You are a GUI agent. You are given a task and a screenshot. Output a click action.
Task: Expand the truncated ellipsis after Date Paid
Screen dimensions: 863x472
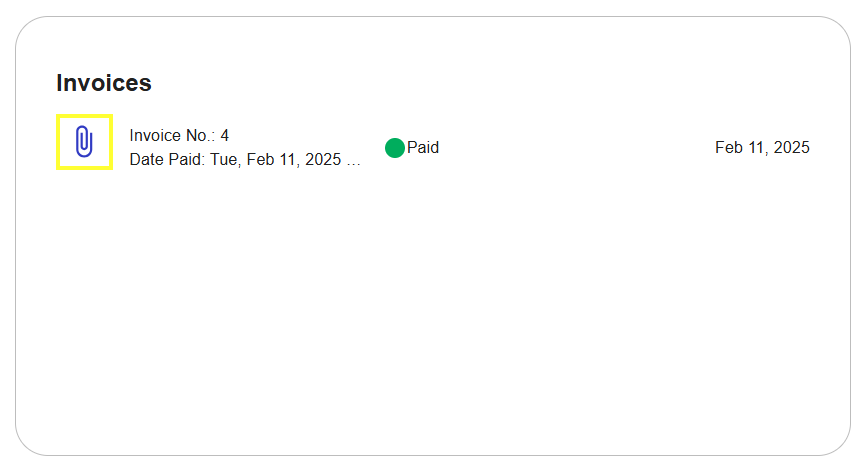tap(353, 161)
